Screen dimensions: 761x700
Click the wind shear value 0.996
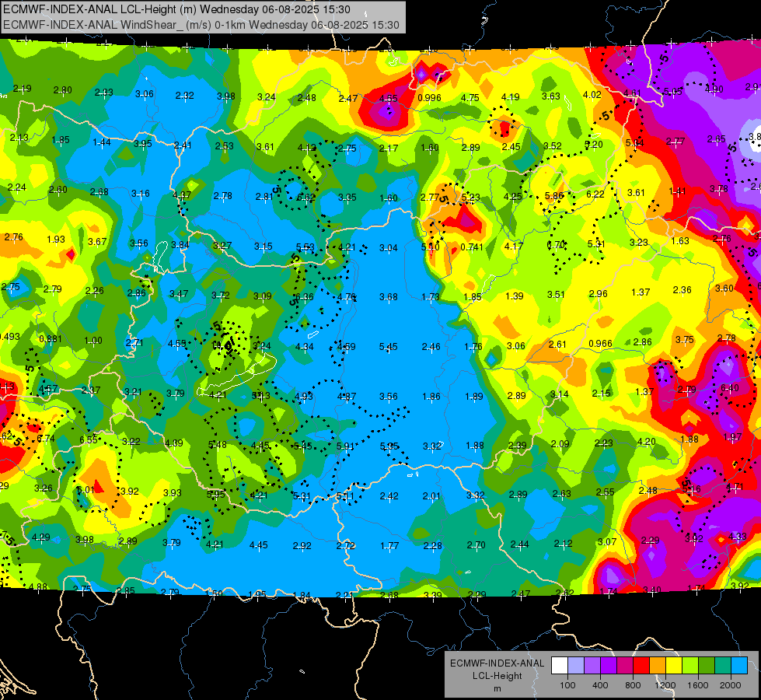[x=430, y=98]
